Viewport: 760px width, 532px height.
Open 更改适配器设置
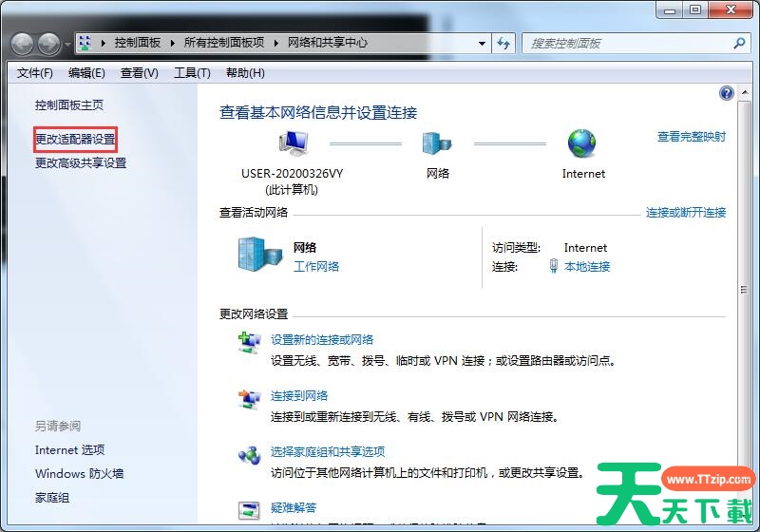coord(75,140)
